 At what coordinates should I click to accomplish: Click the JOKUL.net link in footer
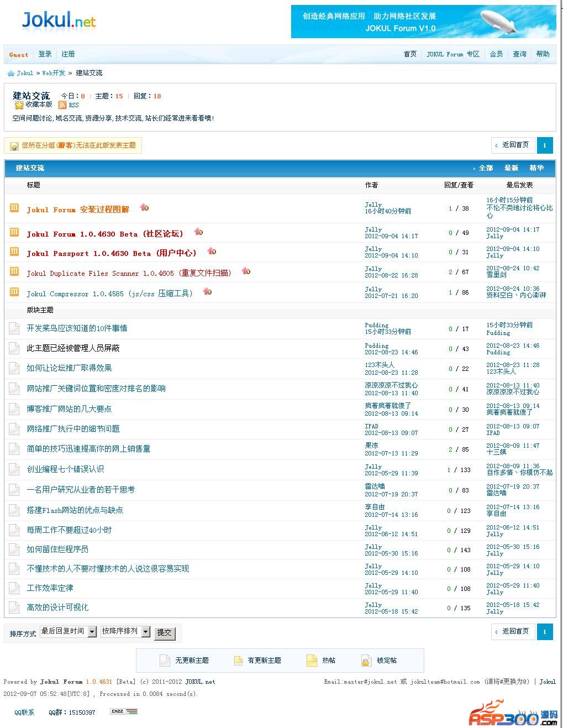200,682
